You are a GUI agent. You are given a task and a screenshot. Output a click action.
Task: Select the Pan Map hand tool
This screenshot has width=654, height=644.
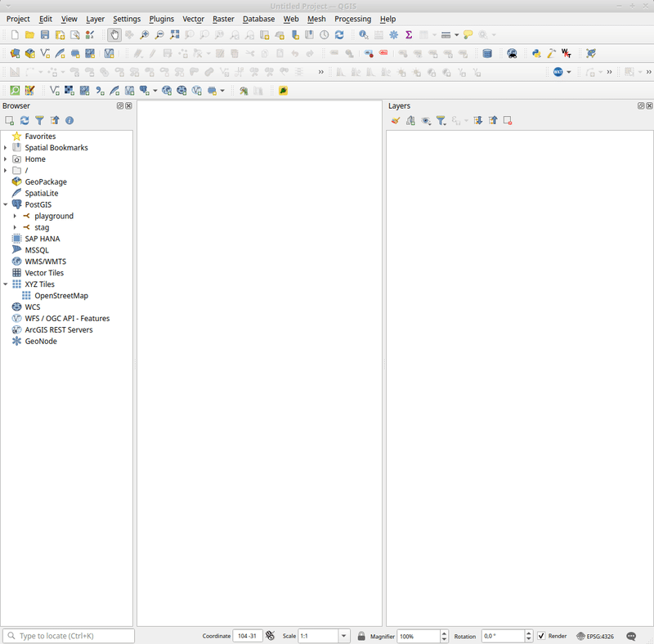[114, 35]
